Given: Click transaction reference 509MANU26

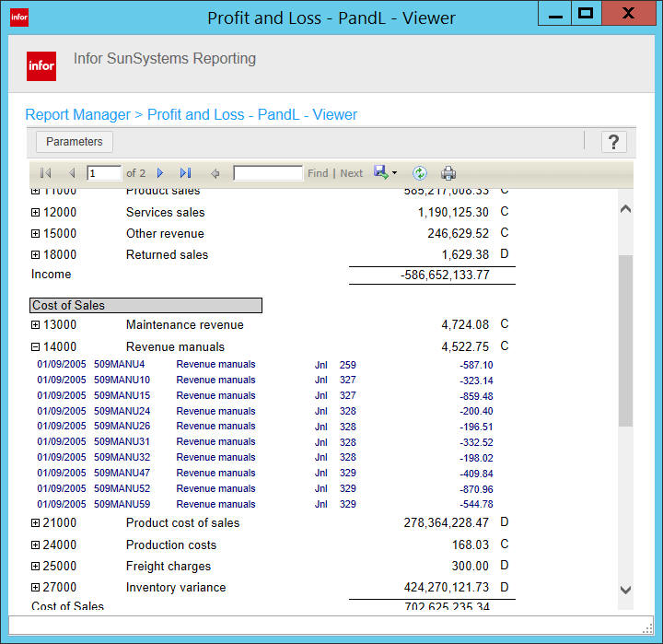Looking at the screenshot, I should 122,426.
